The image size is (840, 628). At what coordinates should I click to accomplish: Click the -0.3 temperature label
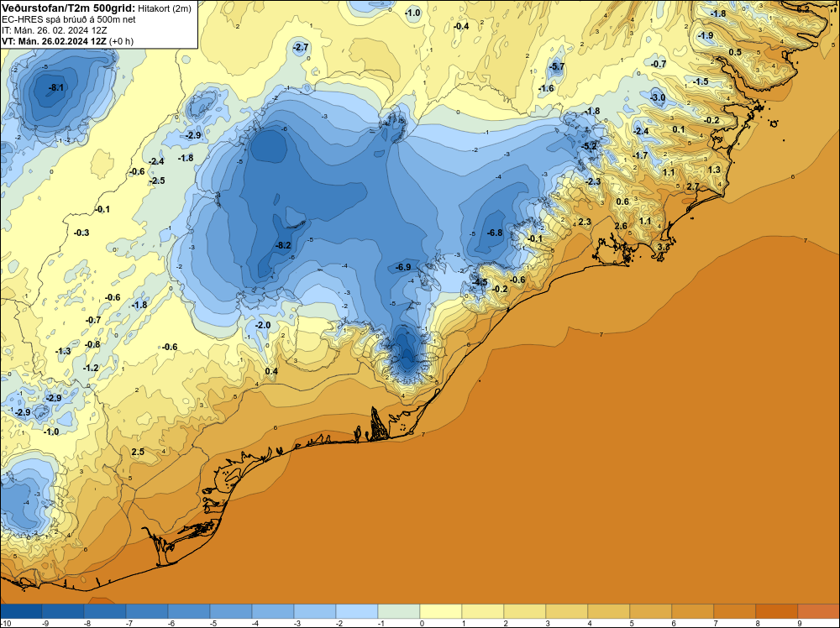tap(81, 233)
